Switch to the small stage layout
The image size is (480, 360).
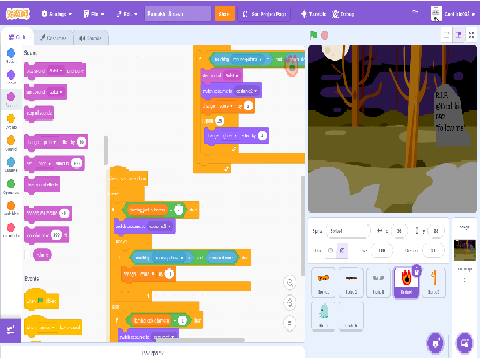(446, 35)
